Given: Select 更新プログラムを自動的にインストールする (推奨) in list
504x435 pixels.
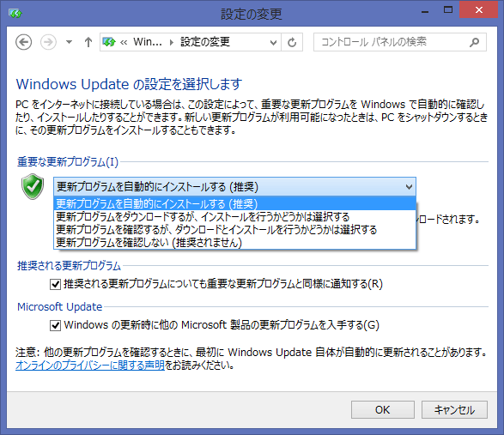Looking at the screenshot, I should pyautogui.click(x=235, y=203).
